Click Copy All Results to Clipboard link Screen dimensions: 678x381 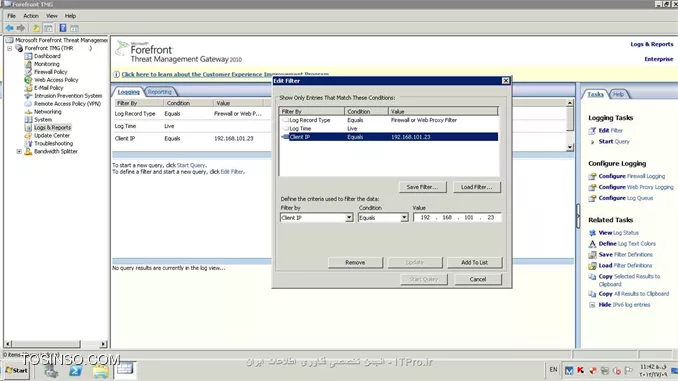(x=633, y=294)
